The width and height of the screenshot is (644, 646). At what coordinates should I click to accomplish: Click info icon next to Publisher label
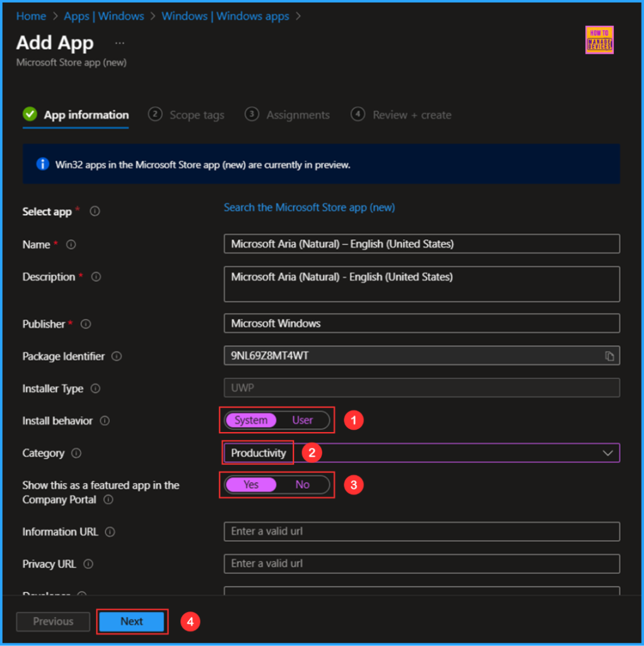(86, 324)
